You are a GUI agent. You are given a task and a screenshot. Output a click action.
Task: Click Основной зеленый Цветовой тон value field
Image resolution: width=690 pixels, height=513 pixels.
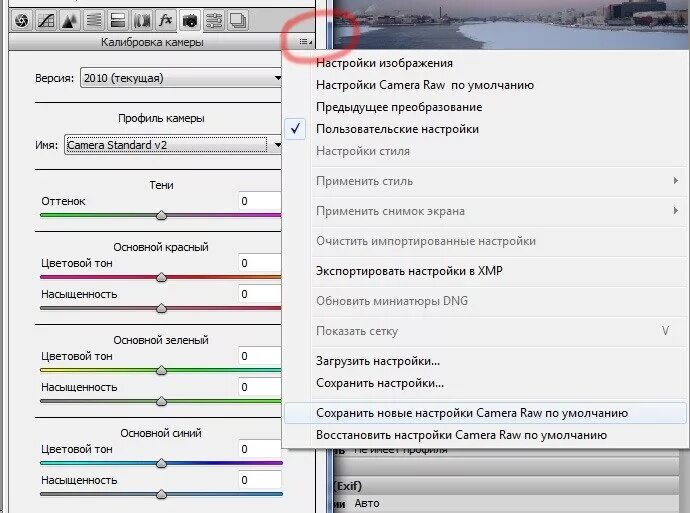coord(260,356)
